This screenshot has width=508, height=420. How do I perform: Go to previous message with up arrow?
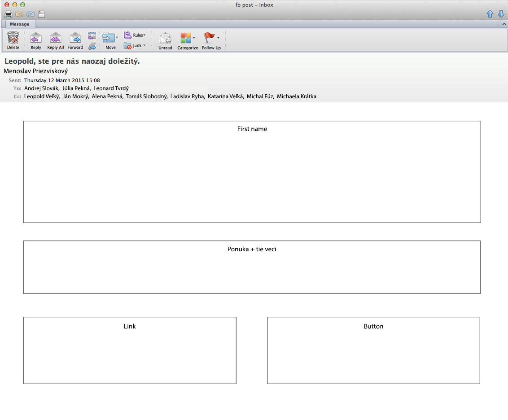[x=490, y=13]
